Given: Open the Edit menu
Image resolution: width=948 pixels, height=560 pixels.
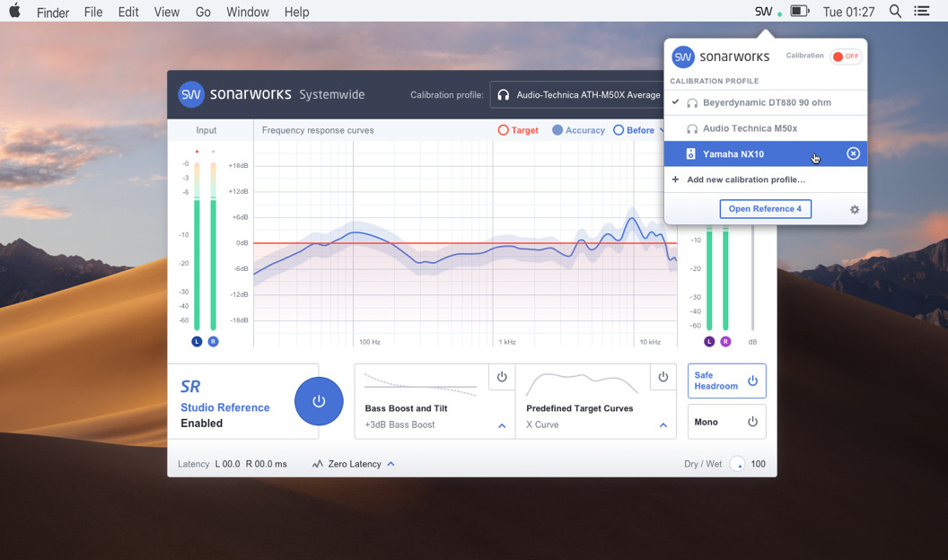Looking at the screenshot, I should (128, 12).
